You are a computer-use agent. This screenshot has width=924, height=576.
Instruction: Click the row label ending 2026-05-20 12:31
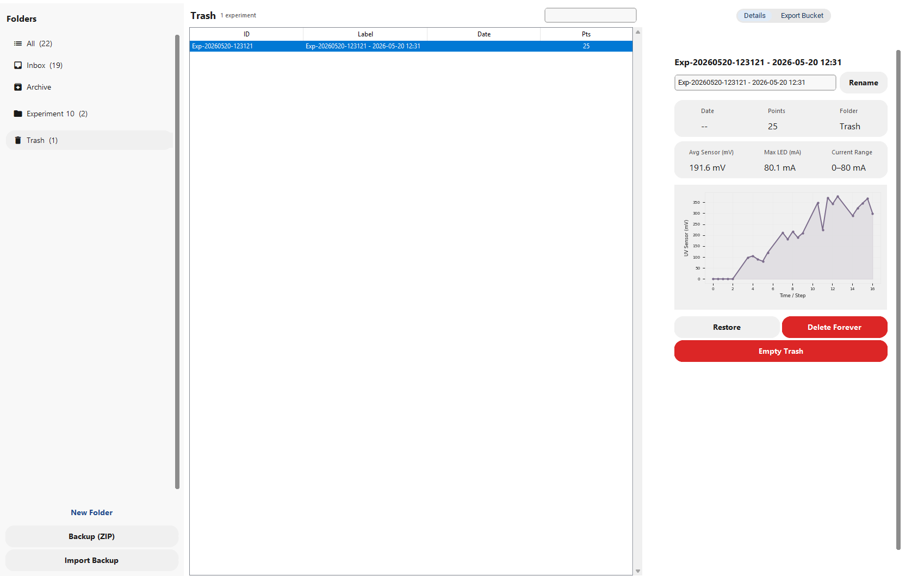(363, 46)
